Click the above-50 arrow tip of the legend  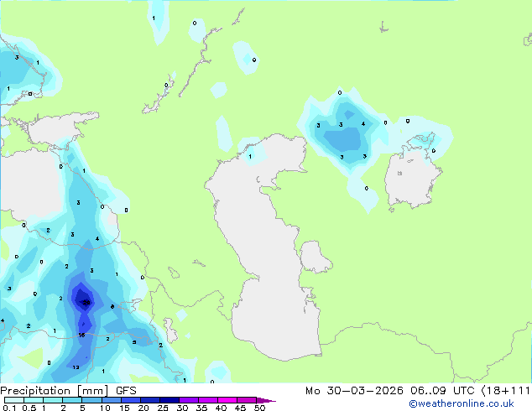(266, 400)
